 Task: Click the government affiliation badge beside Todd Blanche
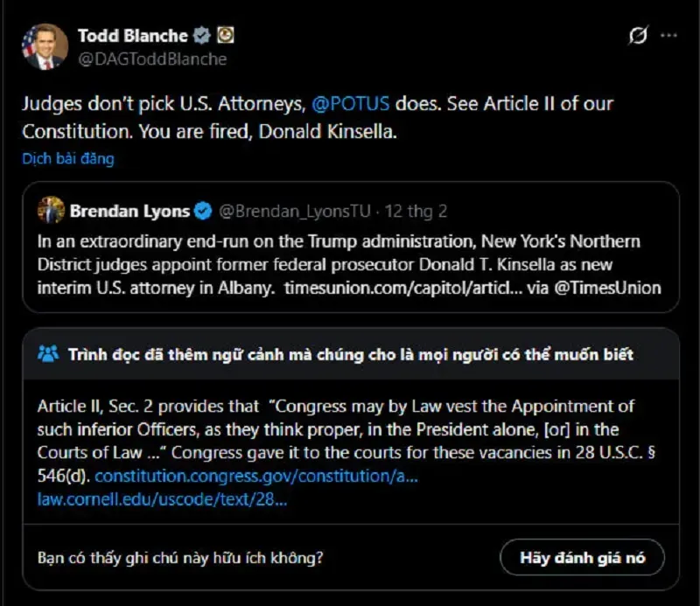[225, 36]
